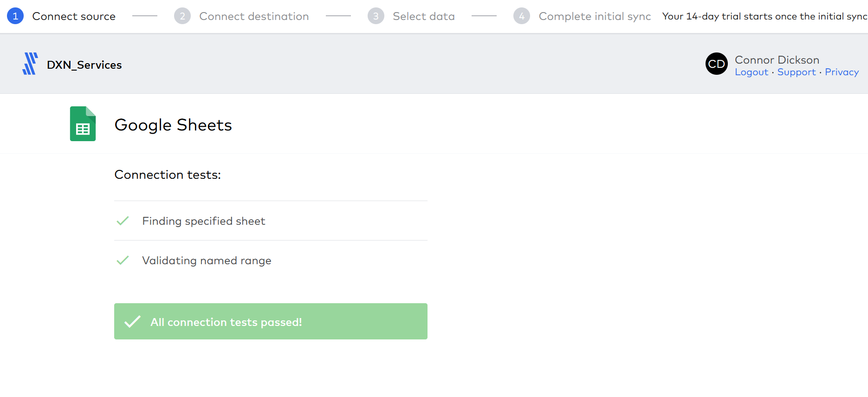Viewport: 868px width, 397px height.
Task: Click the Validating named range test row
Action: click(207, 260)
